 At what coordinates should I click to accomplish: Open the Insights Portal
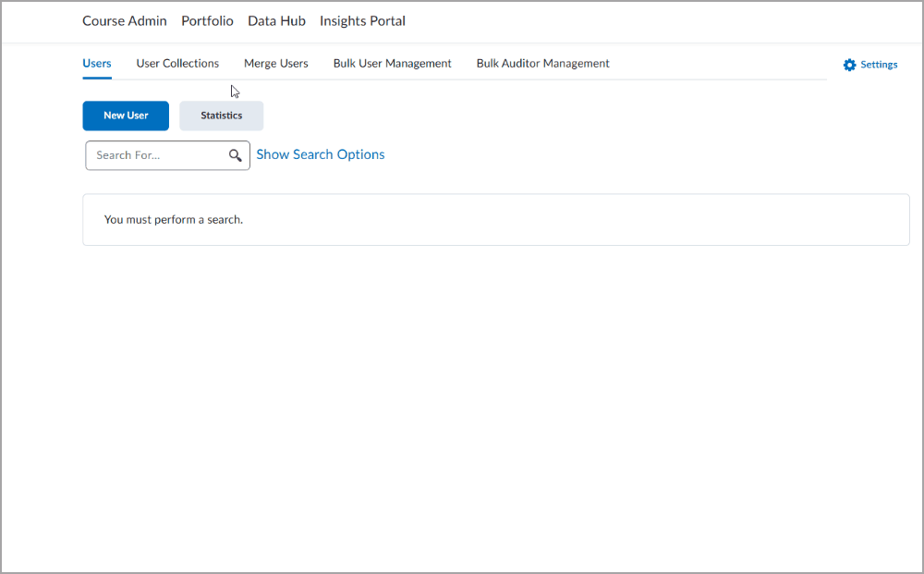[x=362, y=20]
